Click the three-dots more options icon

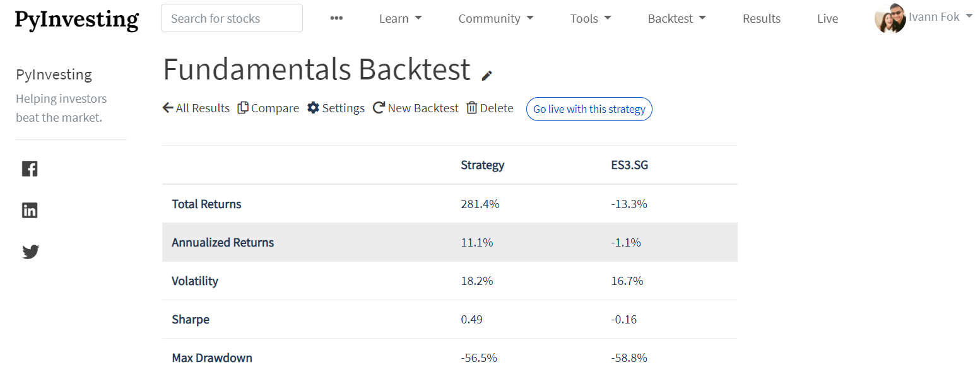pos(336,18)
